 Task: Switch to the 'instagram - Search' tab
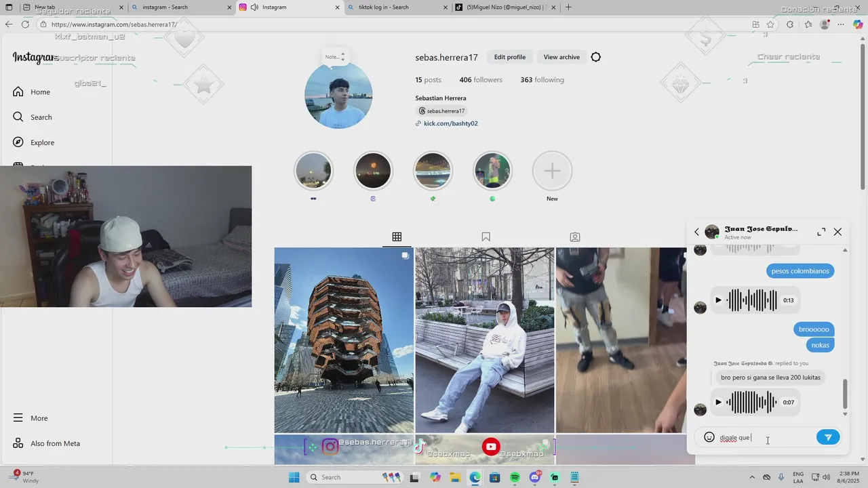(x=180, y=7)
